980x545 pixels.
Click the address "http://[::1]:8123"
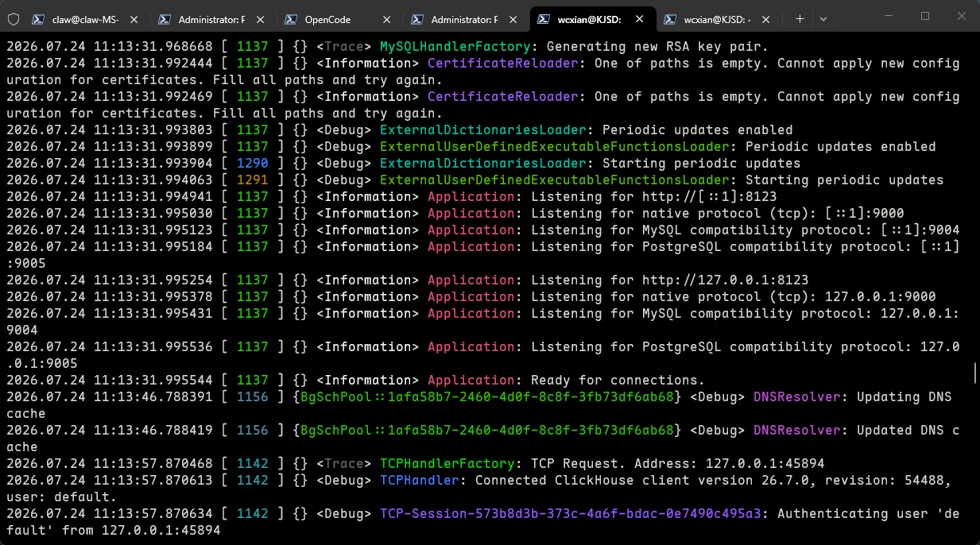tap(709, 197)
